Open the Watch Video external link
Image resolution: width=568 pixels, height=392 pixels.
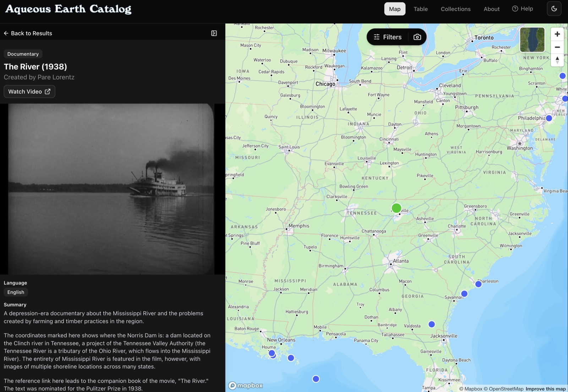click(29, 92)
